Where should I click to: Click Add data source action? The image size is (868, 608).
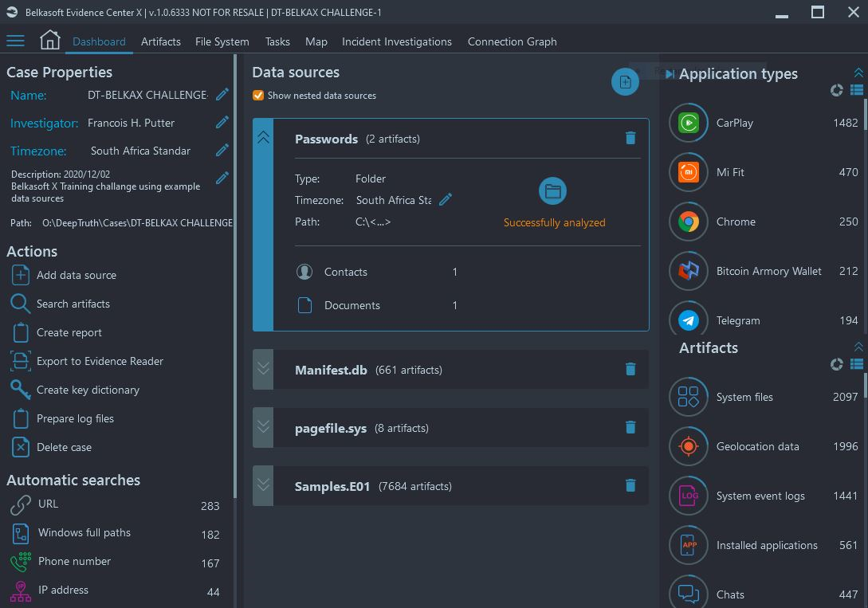pos(64,275)
